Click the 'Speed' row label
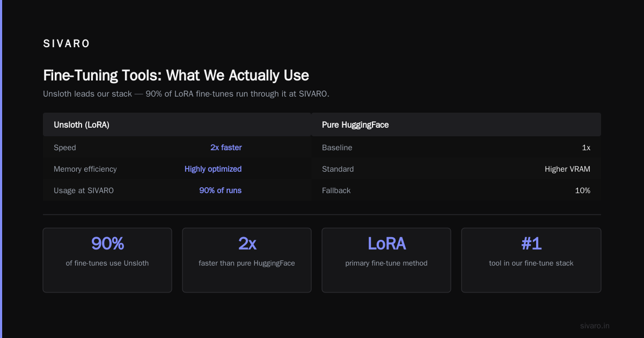Viewport: 644px width, 338px height. pos(65,148)
